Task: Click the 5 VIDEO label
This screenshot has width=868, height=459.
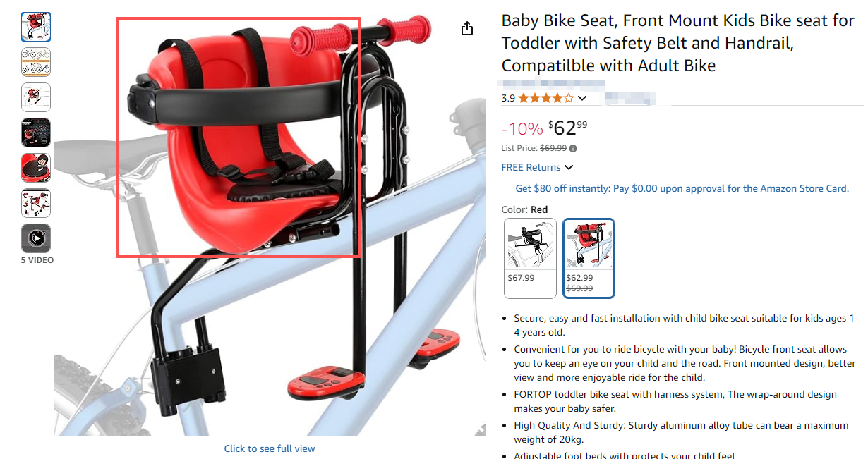Action: [37, 260]
